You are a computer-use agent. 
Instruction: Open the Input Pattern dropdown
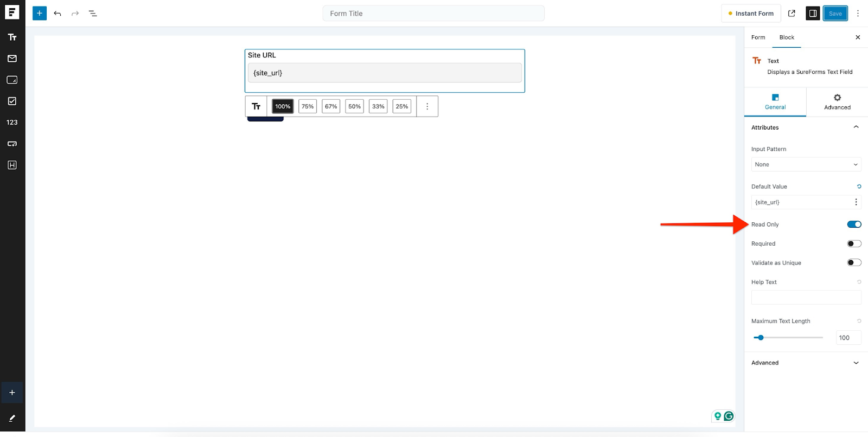click(x=806, y=165)
